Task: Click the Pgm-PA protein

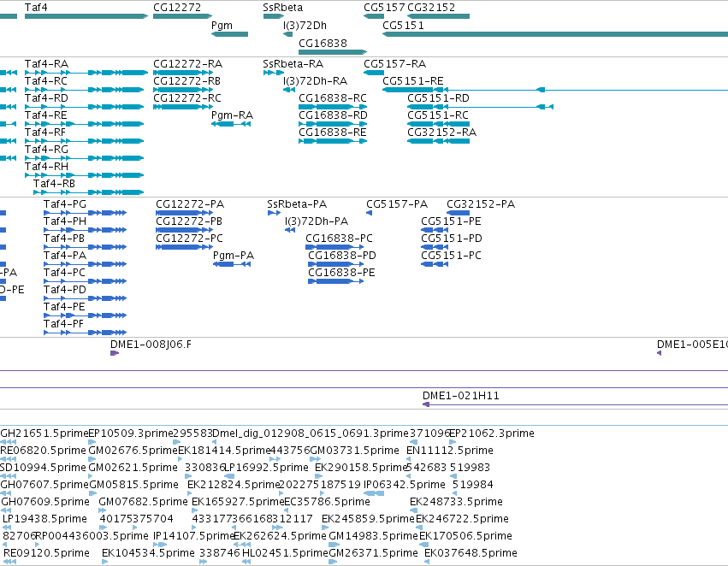Action: [232, 264]
